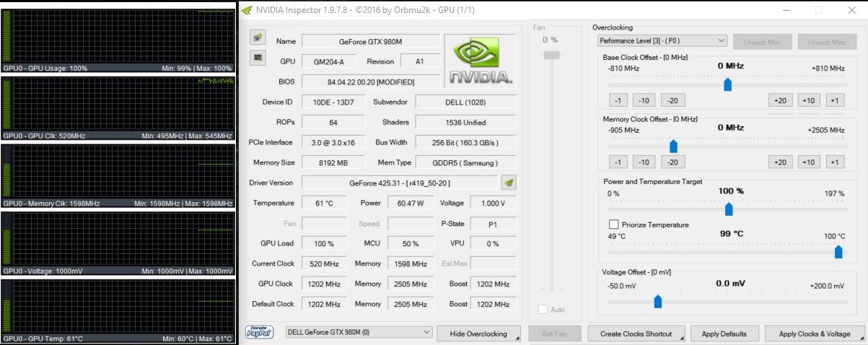The image size is (868, 345).
Task: Click the upload screenshot icon beside Name
Action: 258,37
